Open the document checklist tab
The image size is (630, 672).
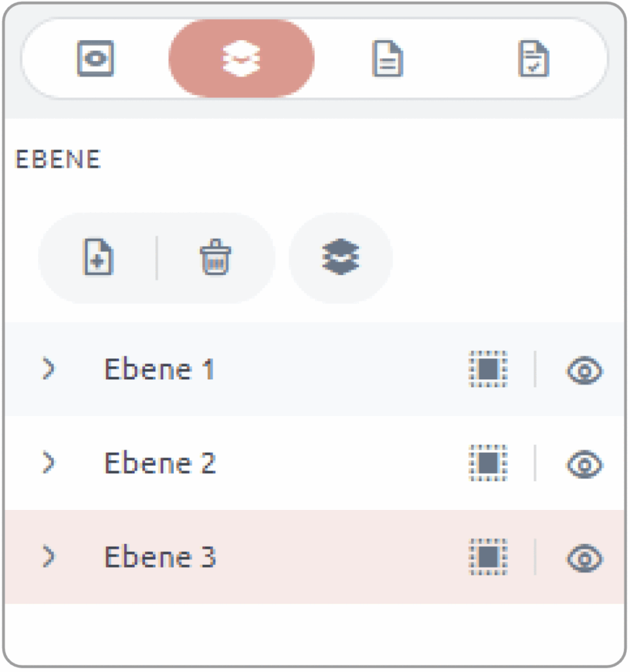(x=534, y=58)
